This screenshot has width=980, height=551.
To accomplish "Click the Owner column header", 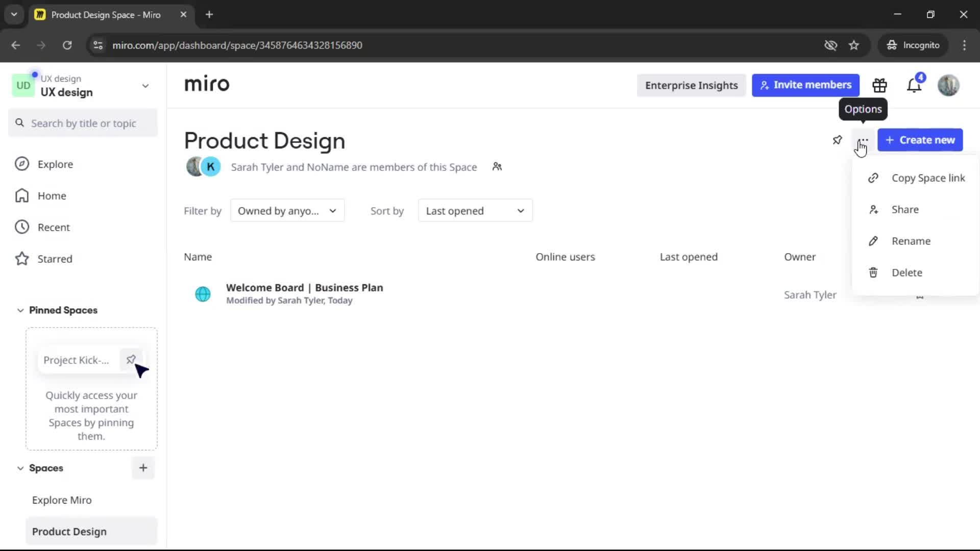I will [x=800, y=257].
